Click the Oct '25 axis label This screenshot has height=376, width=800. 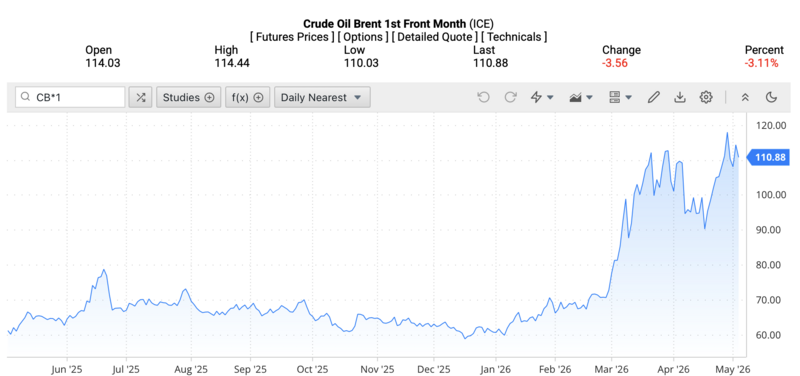point(312,368)
